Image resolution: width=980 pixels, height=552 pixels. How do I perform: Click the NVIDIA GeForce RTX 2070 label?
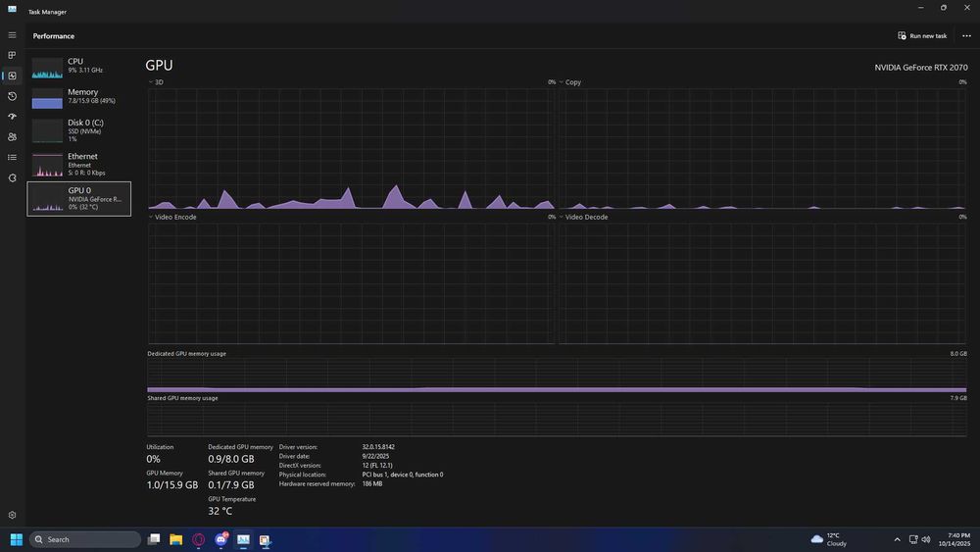(920, 67)
